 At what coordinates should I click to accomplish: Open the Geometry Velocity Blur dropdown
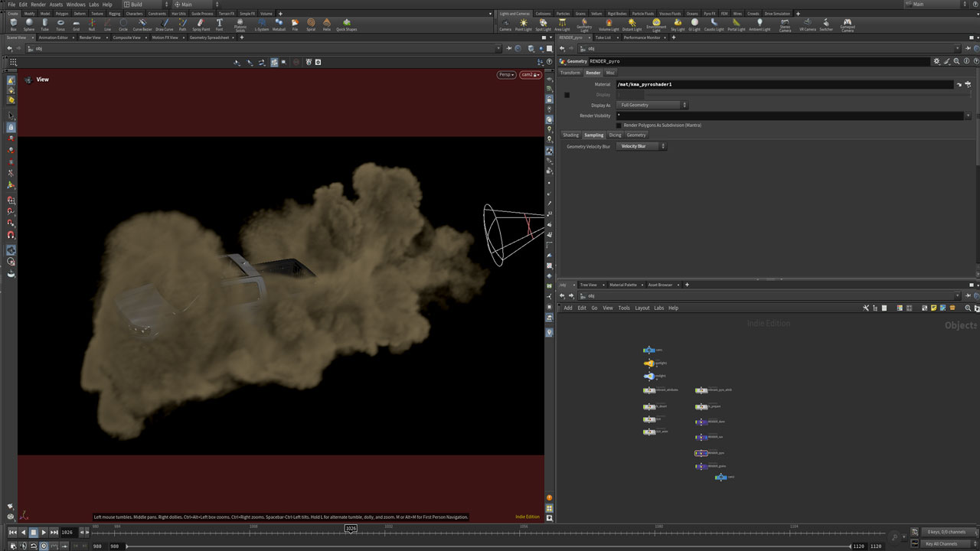[x=642, y=146]
